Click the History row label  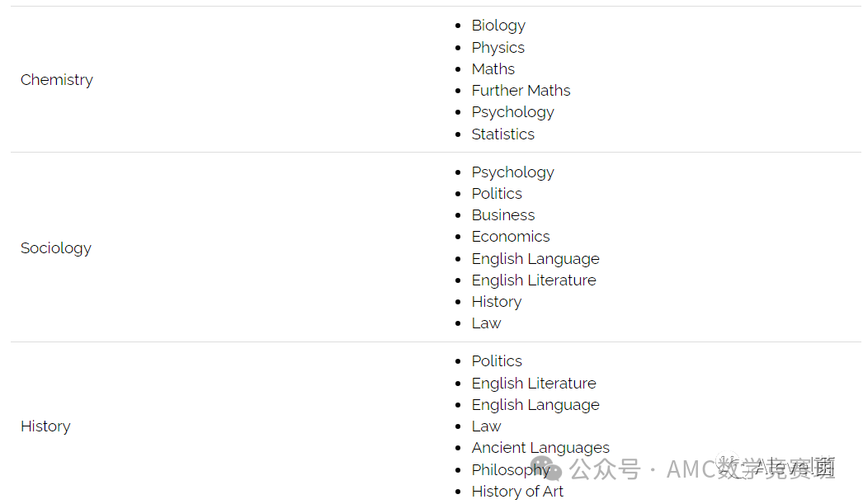pos(45,426)
